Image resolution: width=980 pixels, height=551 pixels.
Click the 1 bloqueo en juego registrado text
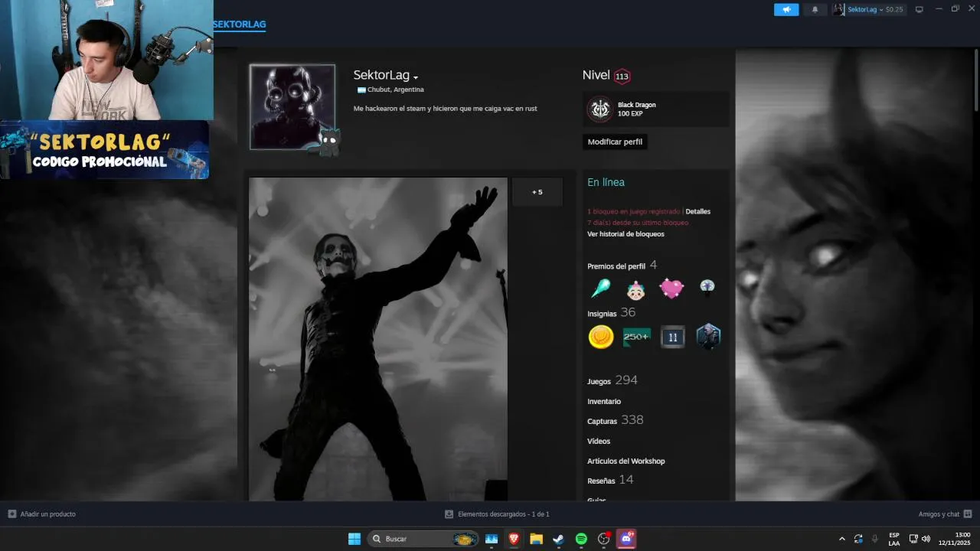[x=633, y=211]
